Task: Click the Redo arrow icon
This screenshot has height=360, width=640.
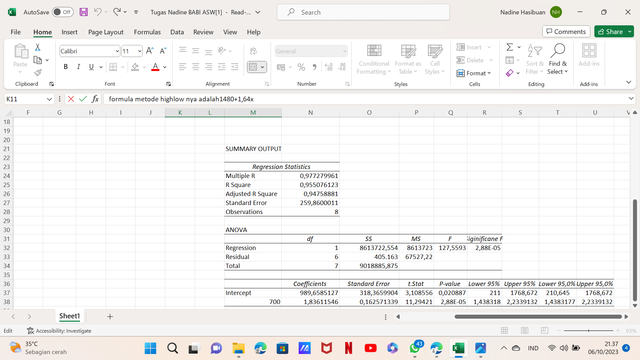Action: [x=117, y=12]
